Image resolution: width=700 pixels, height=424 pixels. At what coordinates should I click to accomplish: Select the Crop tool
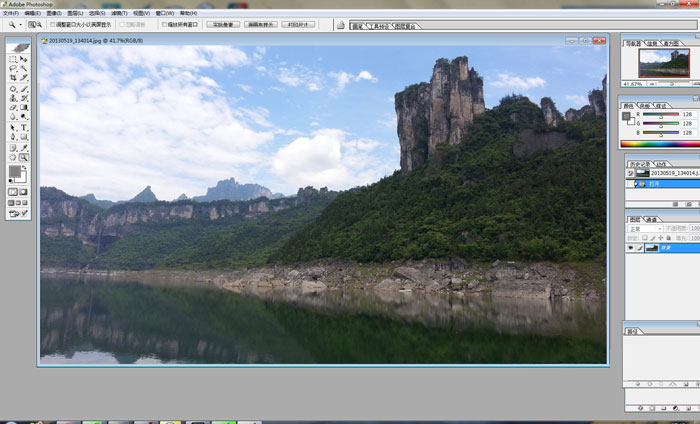click(x=13, y=78)
